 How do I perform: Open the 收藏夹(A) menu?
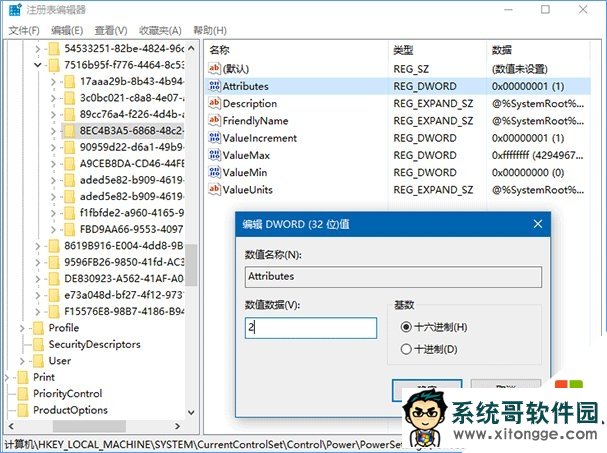pos(160,30)
